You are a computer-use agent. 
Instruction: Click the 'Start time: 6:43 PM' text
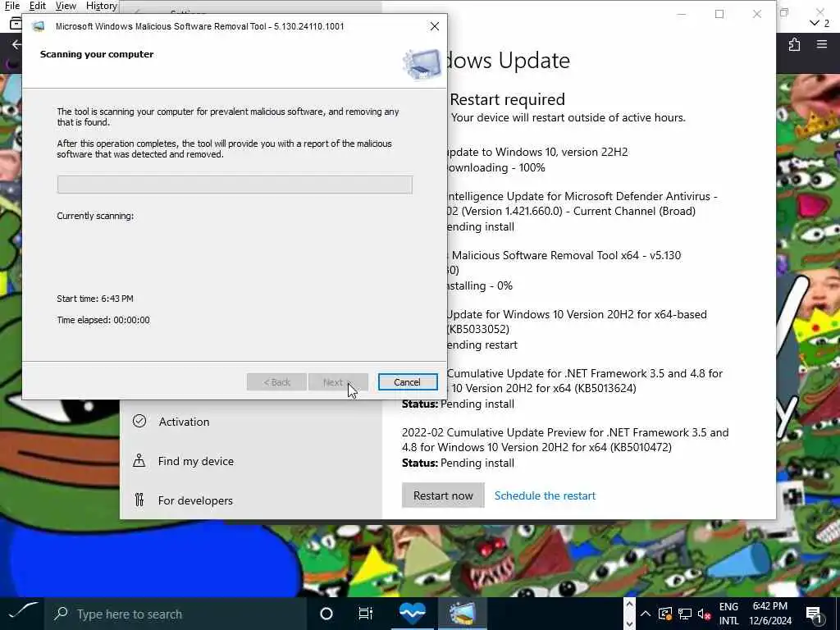[95, 299]
